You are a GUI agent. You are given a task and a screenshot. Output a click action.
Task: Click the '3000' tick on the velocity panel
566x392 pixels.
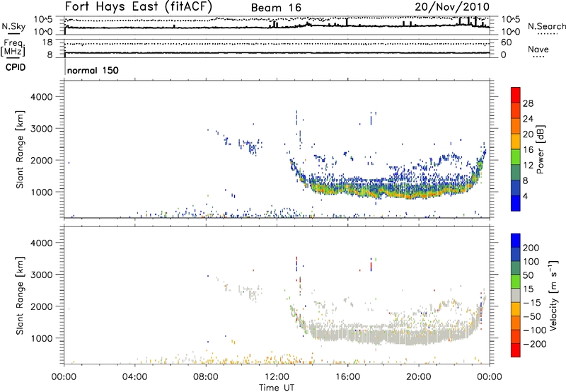click(42, 275)
